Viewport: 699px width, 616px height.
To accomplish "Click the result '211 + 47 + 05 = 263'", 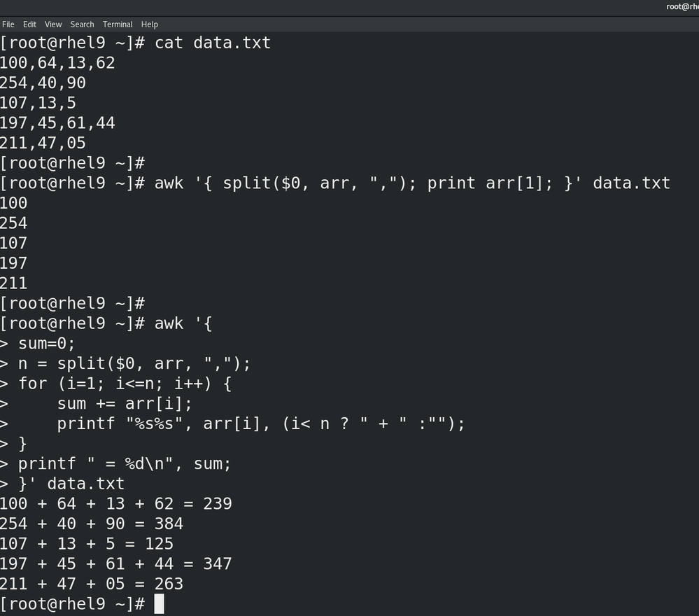I will pos(91,584).
